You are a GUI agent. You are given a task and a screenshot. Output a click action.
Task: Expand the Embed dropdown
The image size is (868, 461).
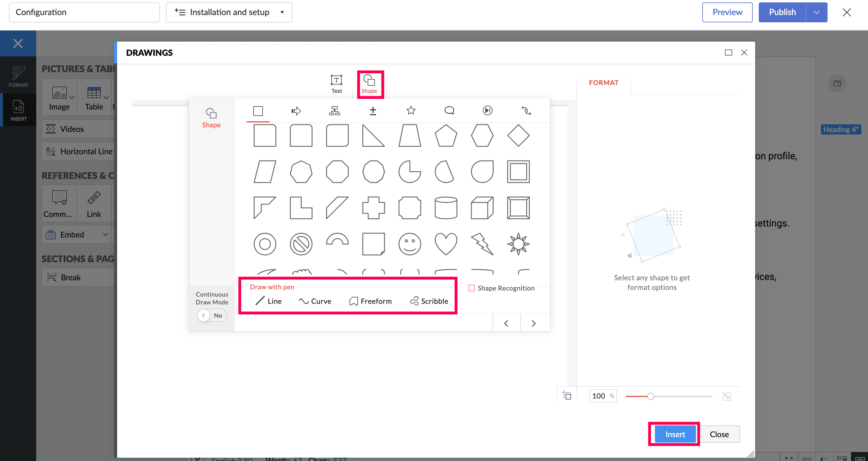[105, 234]
